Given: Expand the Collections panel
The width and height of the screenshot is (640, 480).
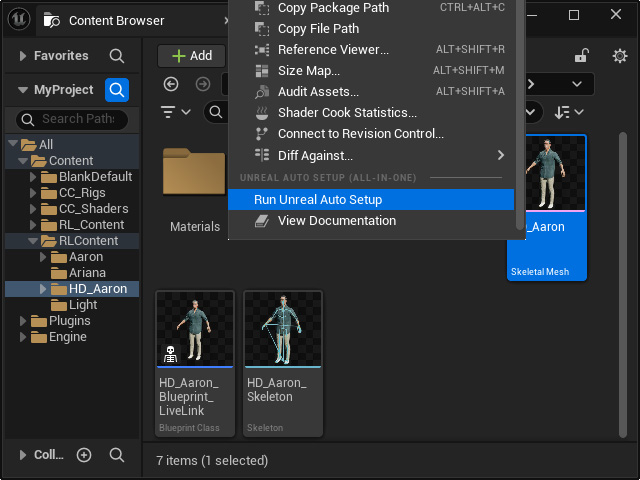Looking at the screenshot, I should tap(23, 455).
